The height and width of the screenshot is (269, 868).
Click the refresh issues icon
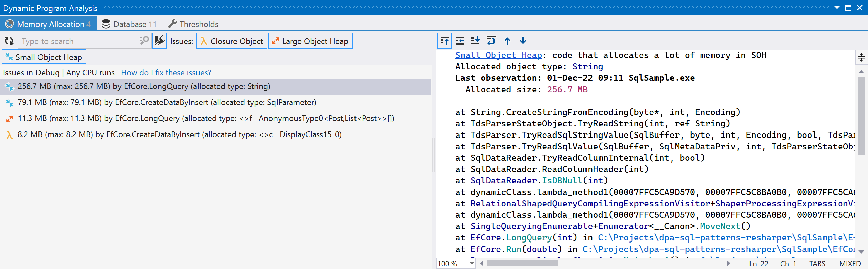(9, 41)
